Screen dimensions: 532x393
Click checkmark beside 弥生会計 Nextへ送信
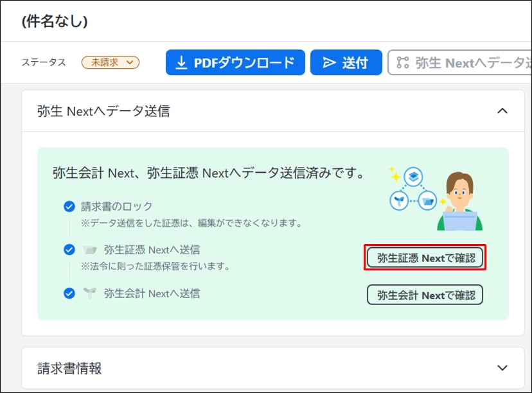69,293
